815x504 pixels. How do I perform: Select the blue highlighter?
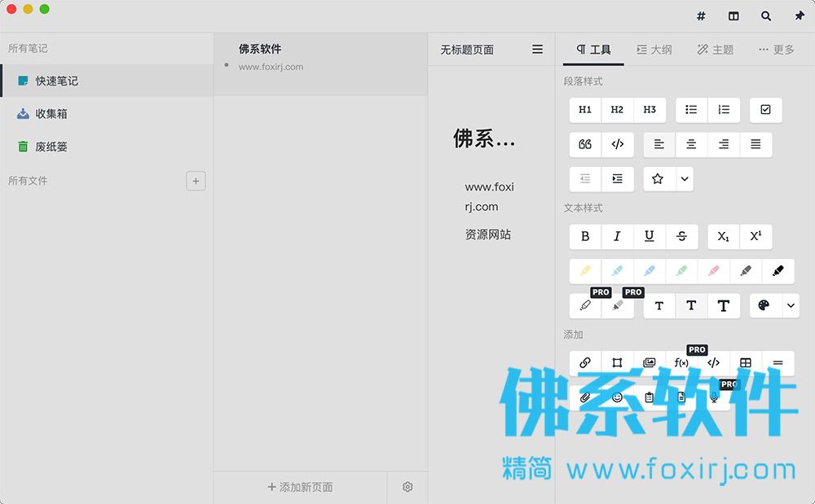click(x=650, y=271)
